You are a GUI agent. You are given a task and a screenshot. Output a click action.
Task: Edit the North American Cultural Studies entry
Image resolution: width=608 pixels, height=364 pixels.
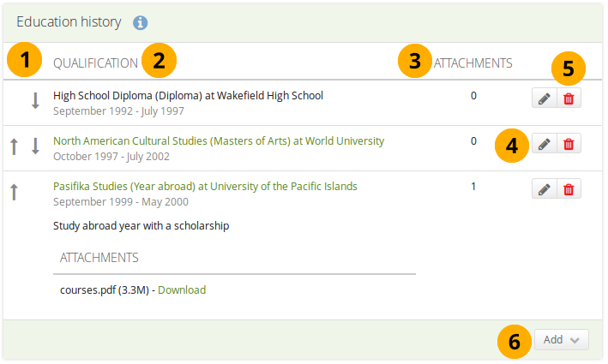pyautogui.click(x=544, y=145)
